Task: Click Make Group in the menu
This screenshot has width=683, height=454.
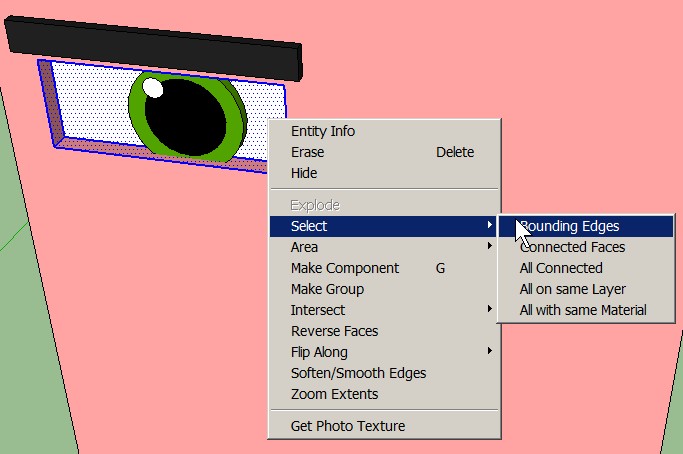Action: pos(327,289)
